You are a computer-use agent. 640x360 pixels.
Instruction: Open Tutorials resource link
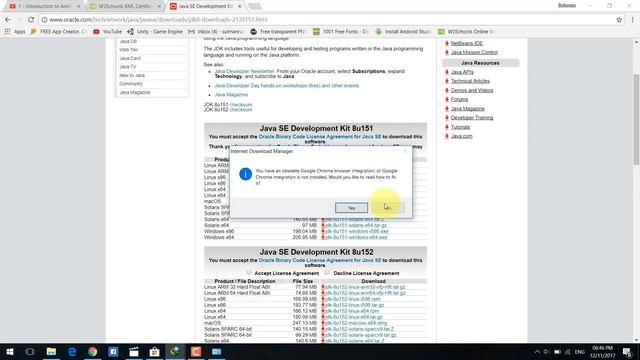(460, 127)
